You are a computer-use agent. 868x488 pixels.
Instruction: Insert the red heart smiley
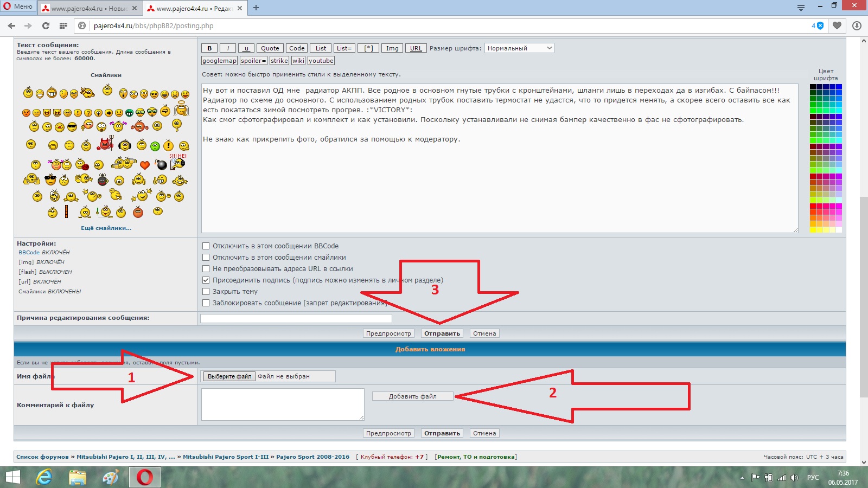point(144,165)
